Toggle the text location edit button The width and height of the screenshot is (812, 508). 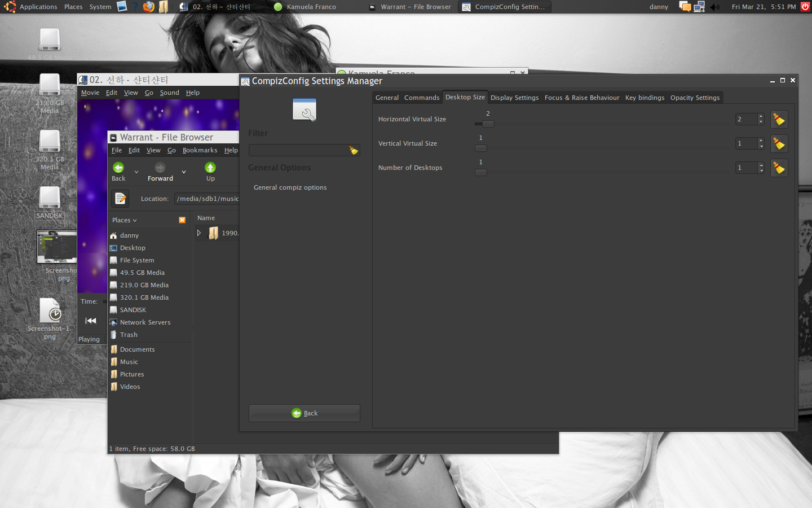click(120, 199)
